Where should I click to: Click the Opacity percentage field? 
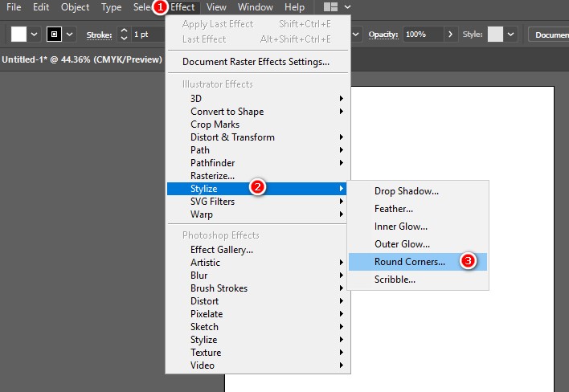click(422, 35)
